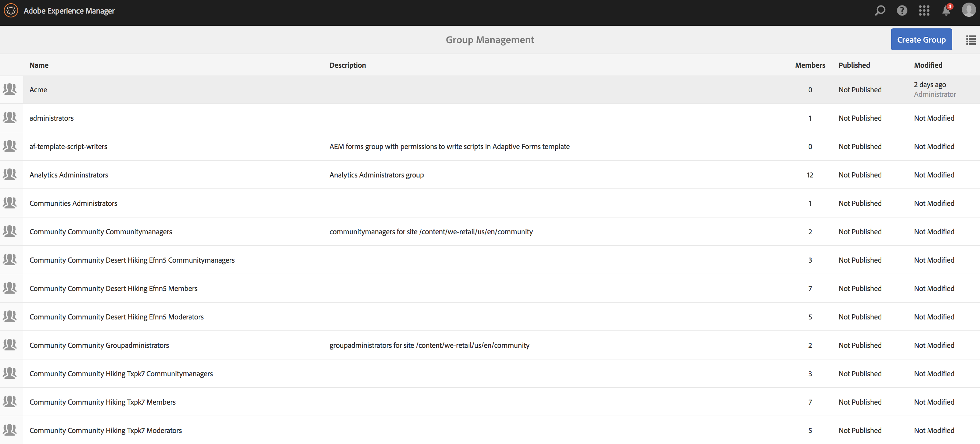Screen dimensions: 980x444
Task: Sort by the Name column header
Action: click(x=39, y=65)
